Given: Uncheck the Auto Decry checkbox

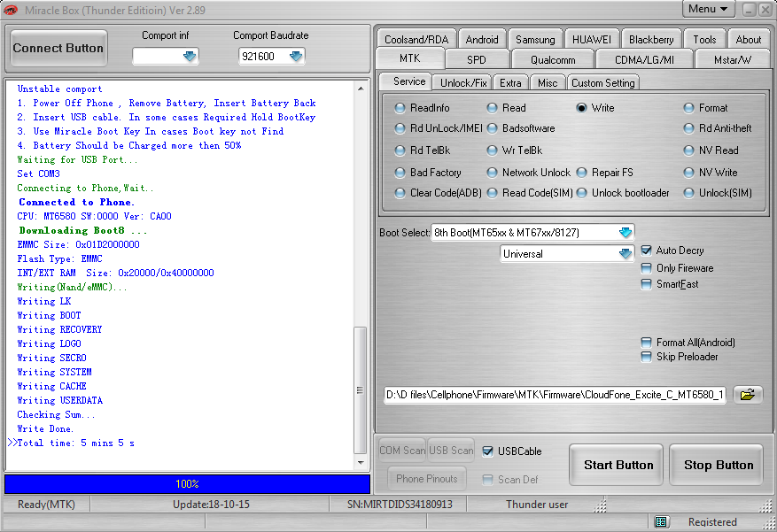Looking at the screenshot, I should tap(646, 251).
